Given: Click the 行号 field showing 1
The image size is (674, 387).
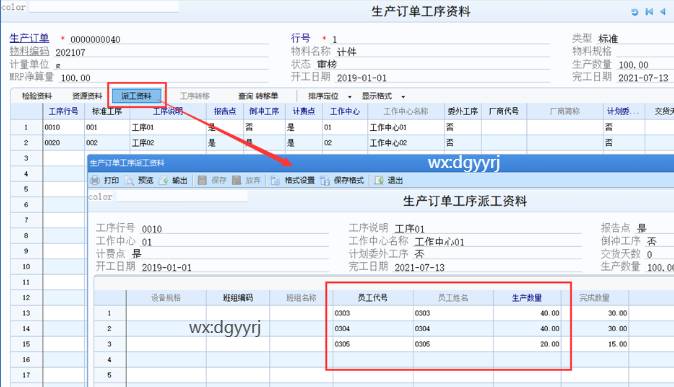Looking at the screenshot, I should [441, 40].
